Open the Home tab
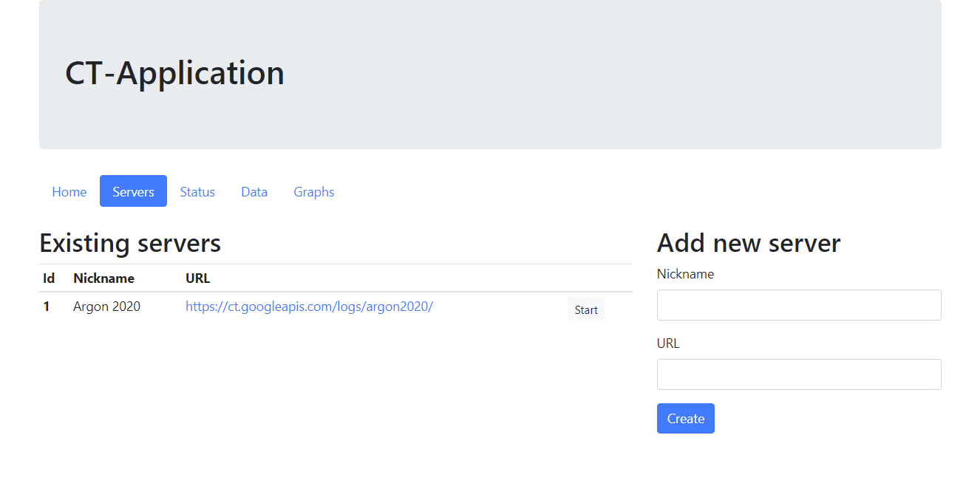Viewport: 980px width, 486px height. (x=69, y=191)
